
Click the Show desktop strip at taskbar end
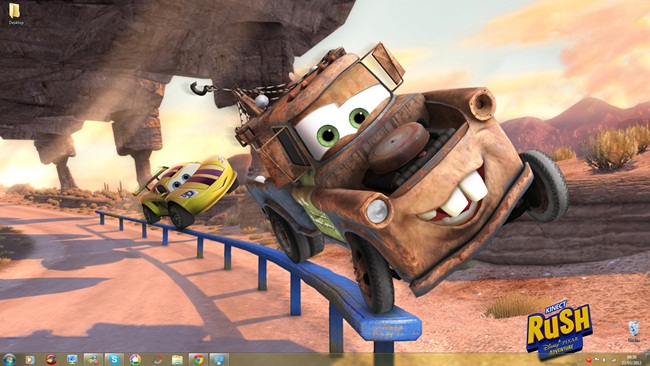point(647,359)
